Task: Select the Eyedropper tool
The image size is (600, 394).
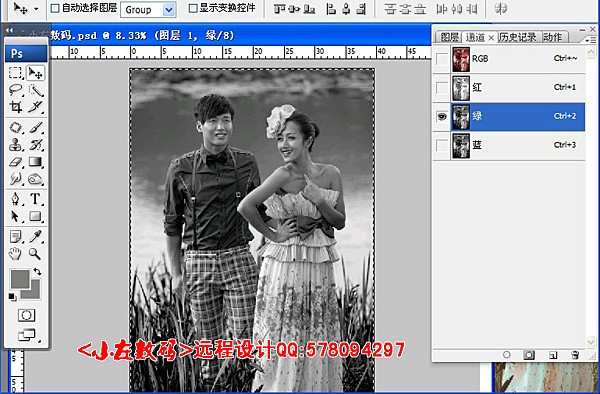Action: 35,237
